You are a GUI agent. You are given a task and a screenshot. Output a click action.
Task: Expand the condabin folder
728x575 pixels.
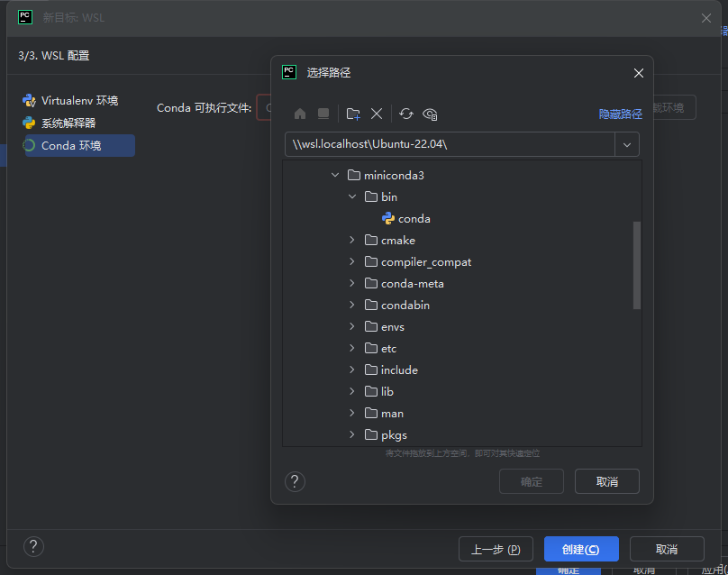(x=352, y=306)
